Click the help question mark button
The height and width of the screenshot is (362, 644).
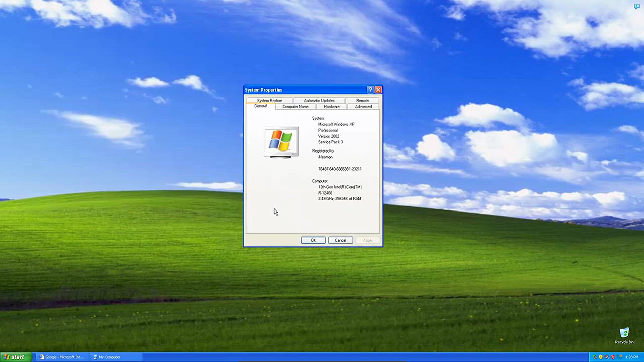(x=370, y=89)
